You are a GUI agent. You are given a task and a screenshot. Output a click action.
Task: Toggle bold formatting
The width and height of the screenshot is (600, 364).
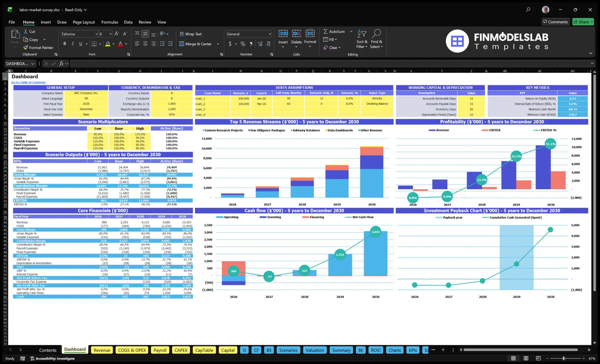point(64,44)
